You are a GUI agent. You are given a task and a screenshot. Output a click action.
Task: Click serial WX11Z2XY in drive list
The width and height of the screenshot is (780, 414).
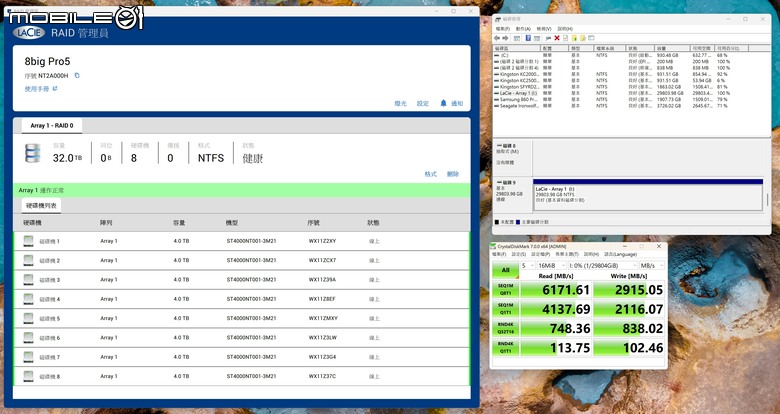(322, 241)
